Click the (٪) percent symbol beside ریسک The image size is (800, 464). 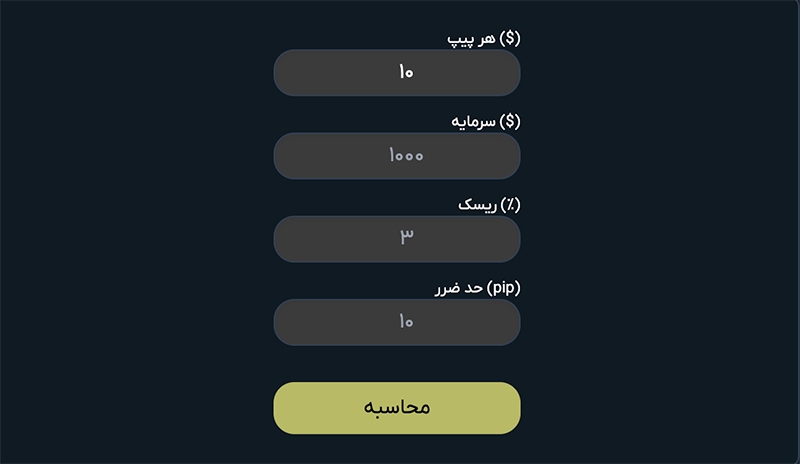[x=510, y=205]
